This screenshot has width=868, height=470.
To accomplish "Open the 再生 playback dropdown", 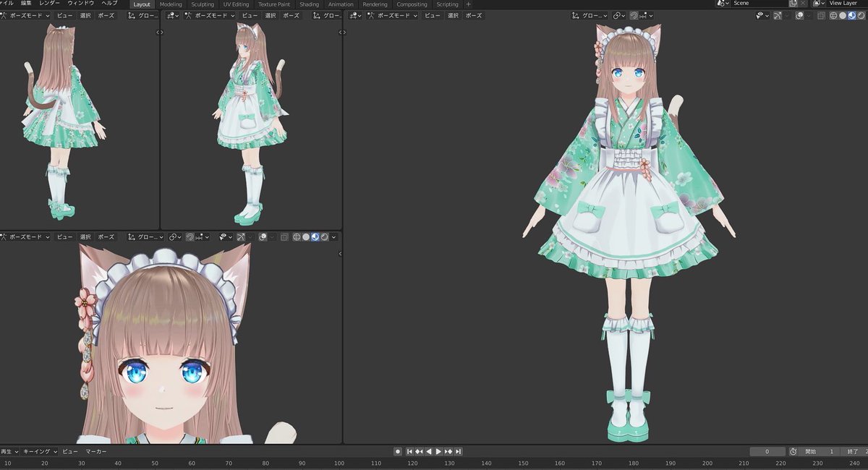I will 9,451.
